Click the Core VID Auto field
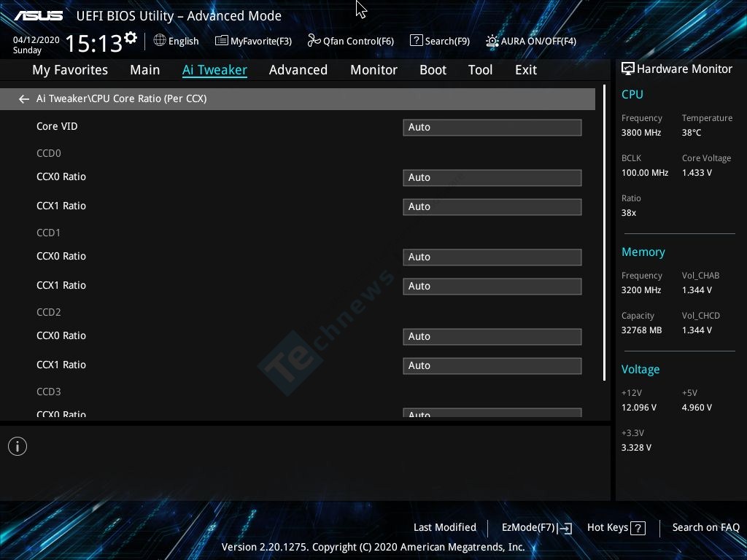The image size is (747, 560). (x=492, y=127)
